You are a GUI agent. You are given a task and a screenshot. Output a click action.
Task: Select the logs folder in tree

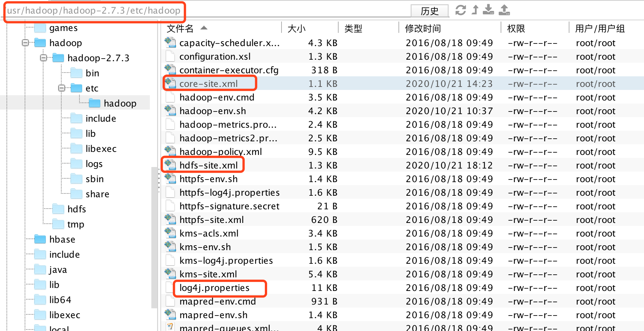tap(94, 164)
